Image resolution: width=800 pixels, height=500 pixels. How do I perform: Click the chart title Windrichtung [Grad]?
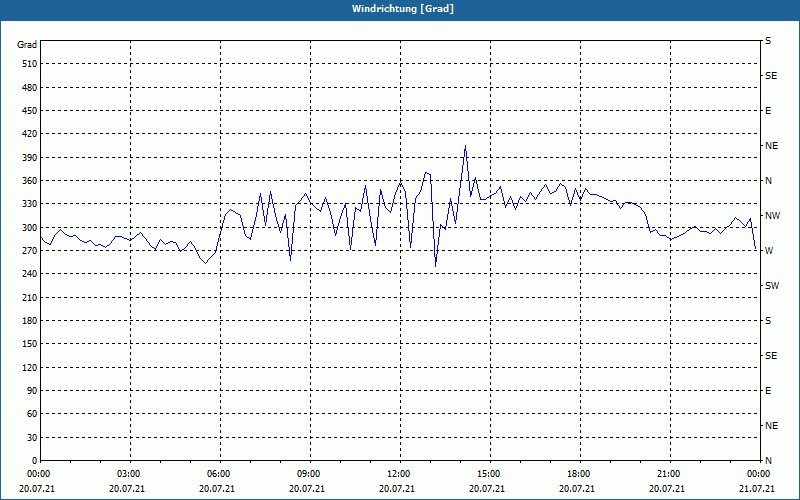point(403,9)
